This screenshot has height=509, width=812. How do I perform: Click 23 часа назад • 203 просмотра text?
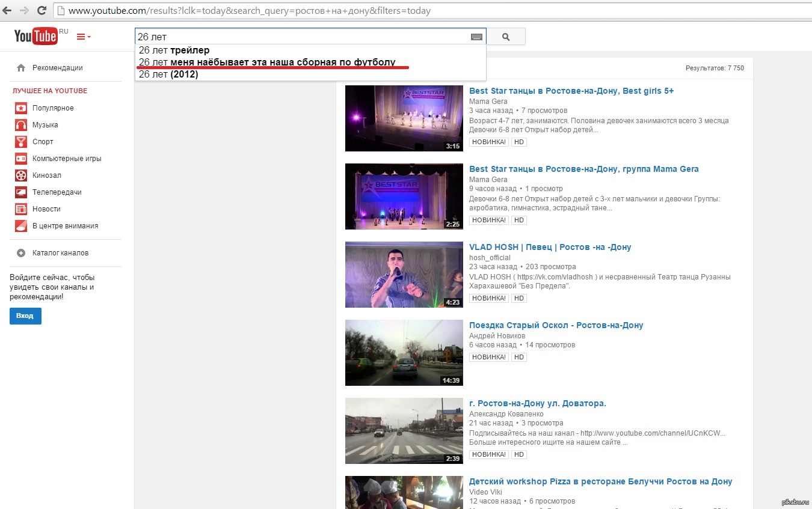pos(523,267)
